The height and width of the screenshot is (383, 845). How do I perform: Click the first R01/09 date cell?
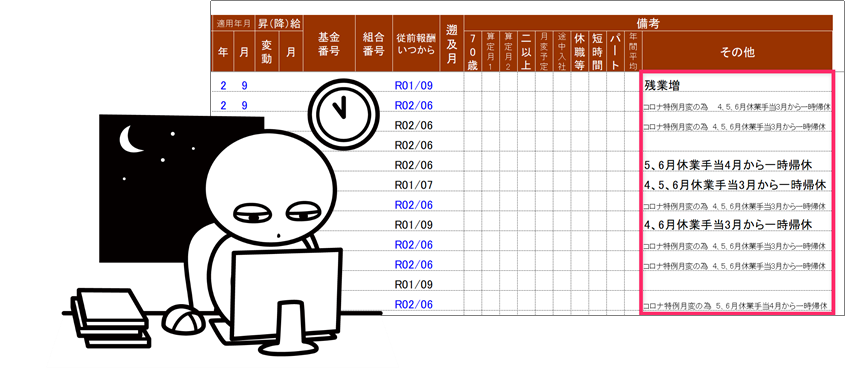(x=414, y=85)
